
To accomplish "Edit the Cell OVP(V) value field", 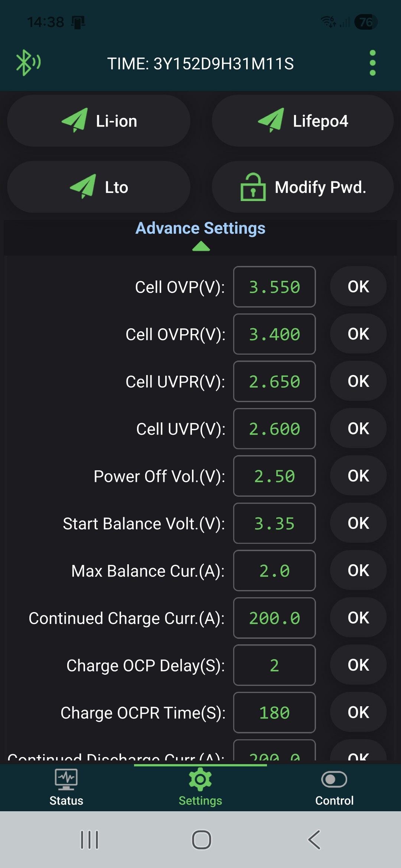I will pyautogui.click(x=274, y=287).
